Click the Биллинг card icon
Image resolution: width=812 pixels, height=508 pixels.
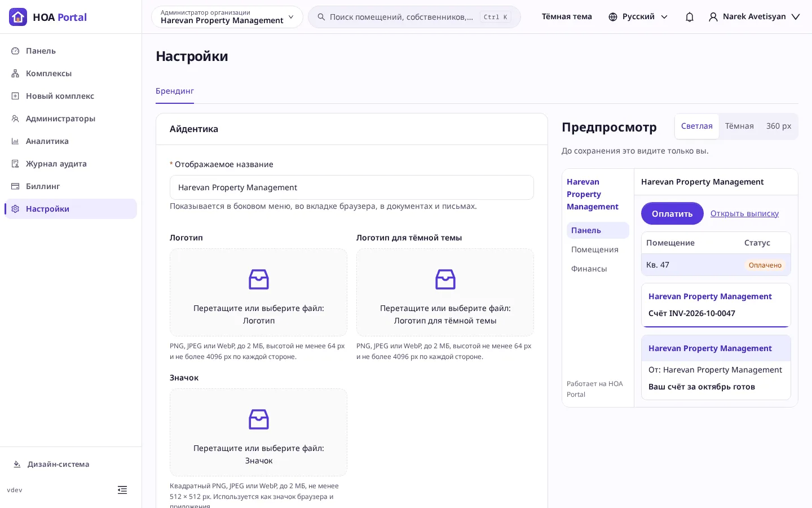click(15, 186)
